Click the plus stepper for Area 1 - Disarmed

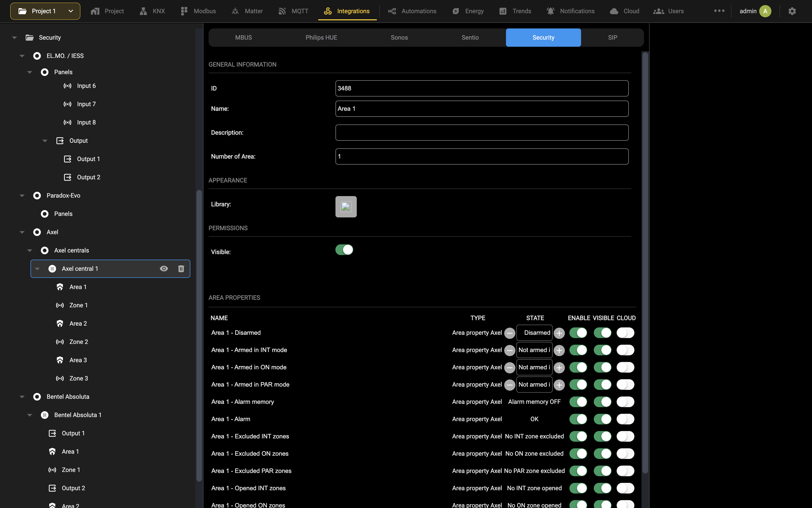click(559, 333)
